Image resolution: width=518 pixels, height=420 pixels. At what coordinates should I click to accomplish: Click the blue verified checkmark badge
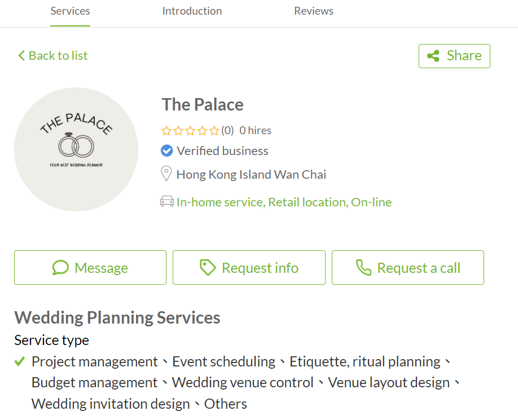coord(166,151)
